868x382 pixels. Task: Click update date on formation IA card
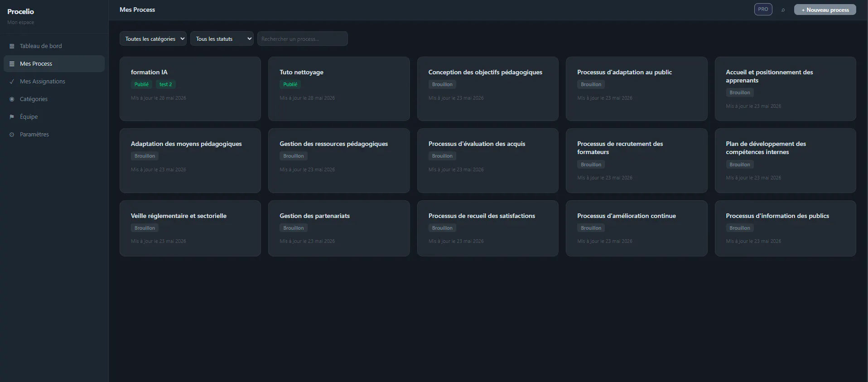click(x=159, y=98)
